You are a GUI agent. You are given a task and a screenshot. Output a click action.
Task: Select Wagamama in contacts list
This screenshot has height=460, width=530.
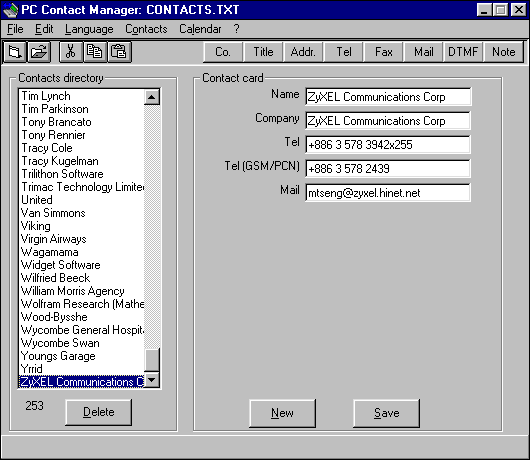tap(81, 252)
